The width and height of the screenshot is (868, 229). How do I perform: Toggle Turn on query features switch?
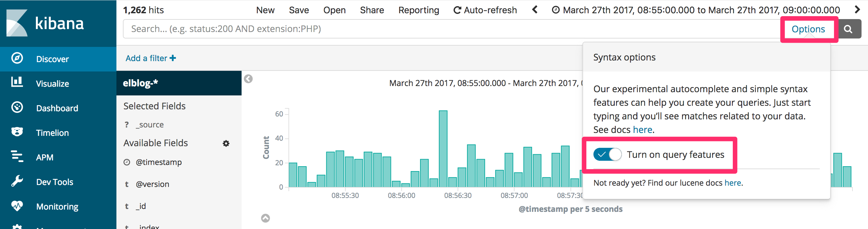(x=608, y=155)
